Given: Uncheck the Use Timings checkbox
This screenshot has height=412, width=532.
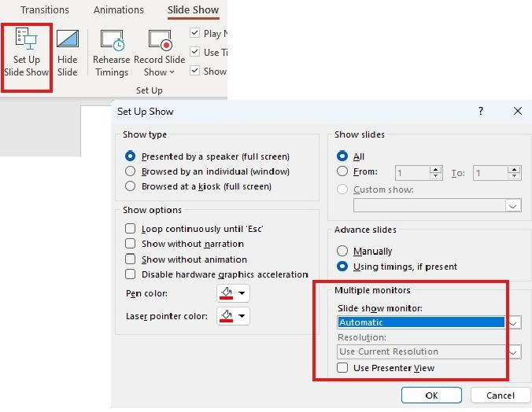Looking at the screenshot, I should point(194,52).
